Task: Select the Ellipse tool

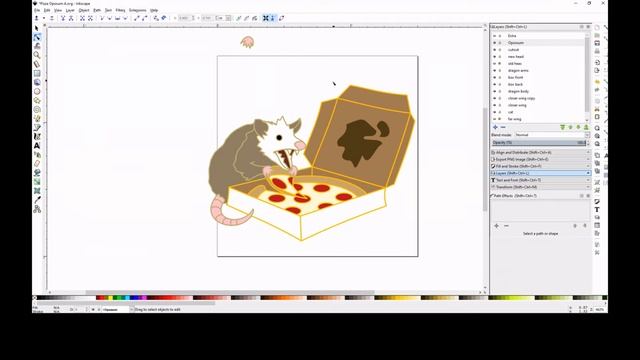Action: point(37,91)
